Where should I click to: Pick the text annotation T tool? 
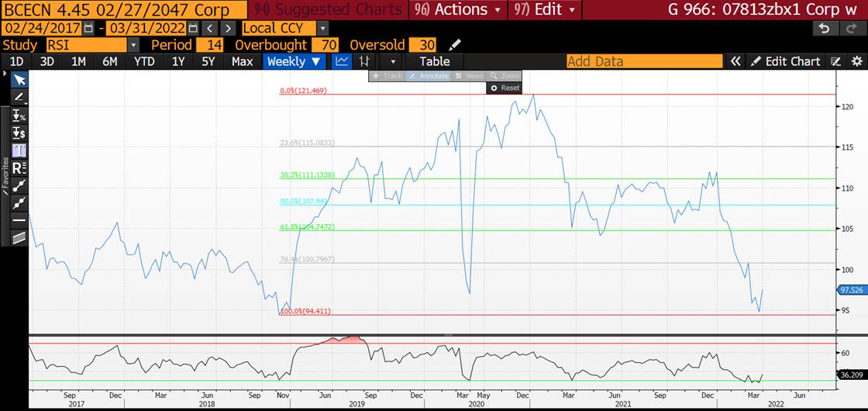[19, 150]
